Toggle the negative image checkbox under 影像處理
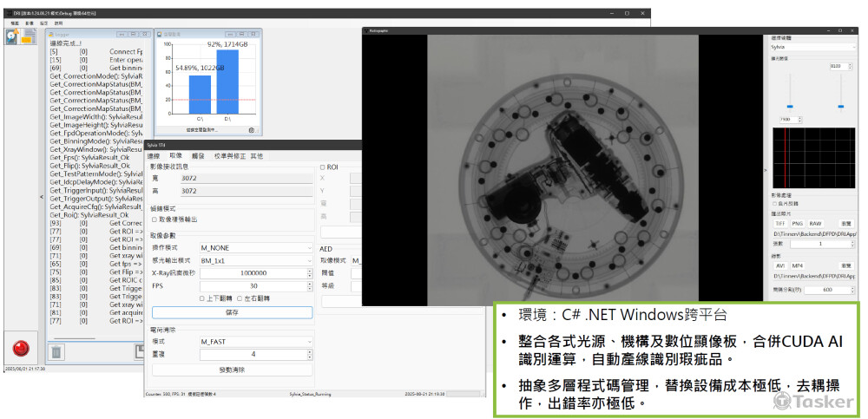Image resolution: width=868 pixels, height=419 pixels. (776, 204)
